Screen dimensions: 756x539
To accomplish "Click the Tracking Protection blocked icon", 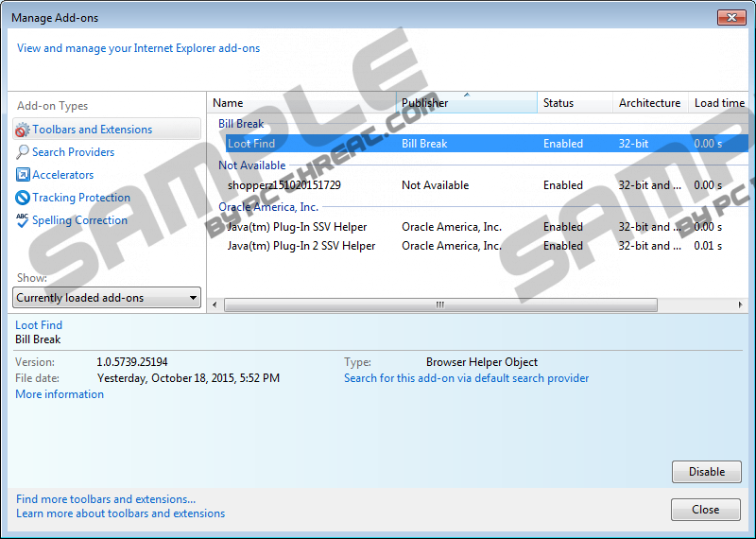I will [x=23, y=198].
